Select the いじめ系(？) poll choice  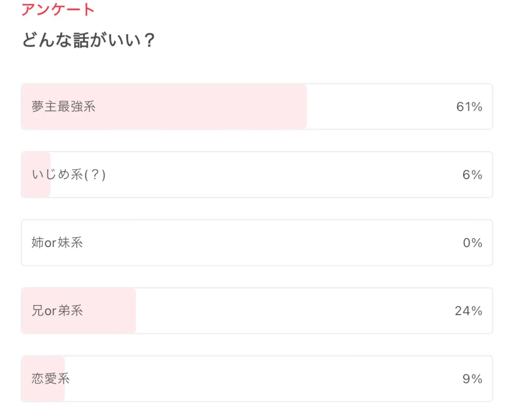(257, 175)
